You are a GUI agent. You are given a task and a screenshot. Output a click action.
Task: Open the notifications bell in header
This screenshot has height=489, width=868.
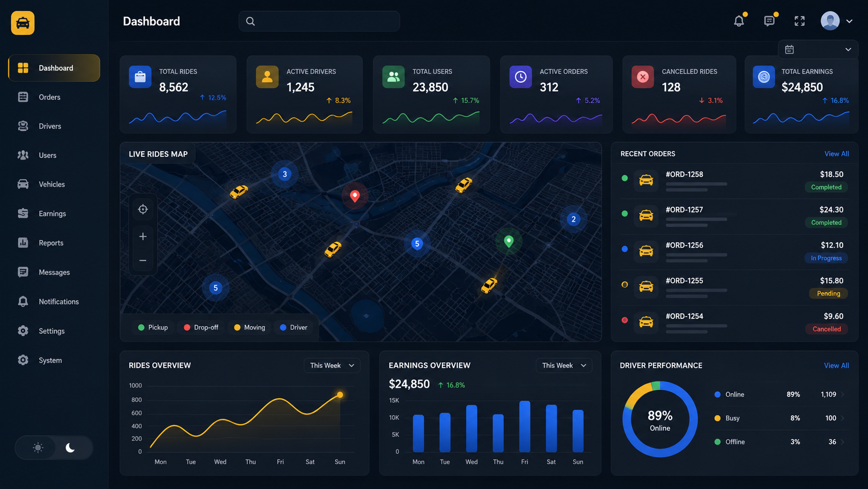[739, 21]
